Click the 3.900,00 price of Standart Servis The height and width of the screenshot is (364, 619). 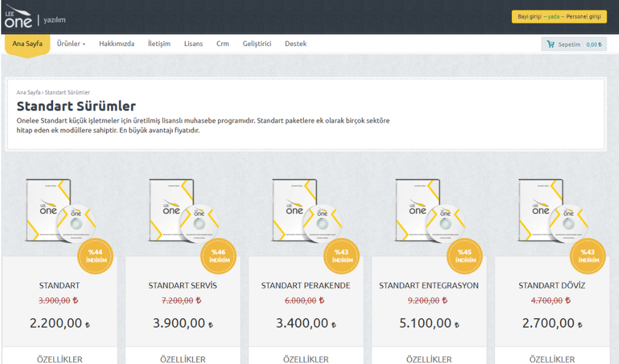[x=182, y=323]
